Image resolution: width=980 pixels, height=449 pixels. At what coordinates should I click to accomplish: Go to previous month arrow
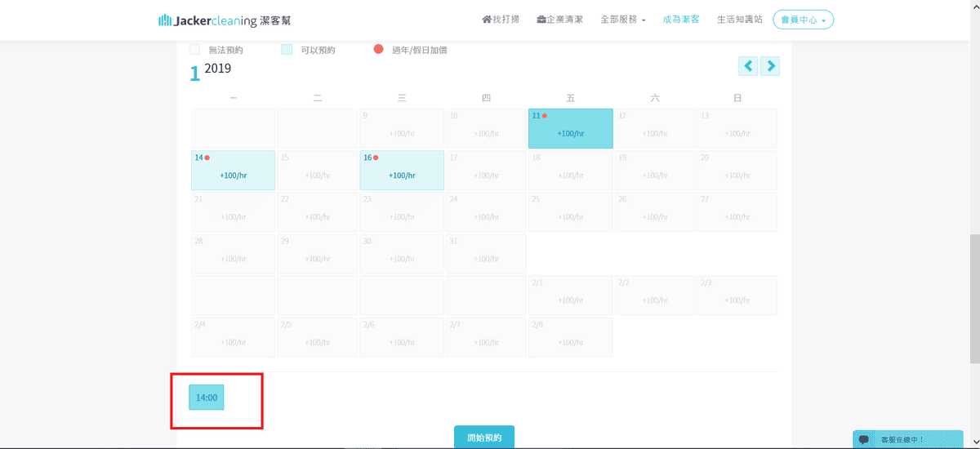(x=748, y=66)
